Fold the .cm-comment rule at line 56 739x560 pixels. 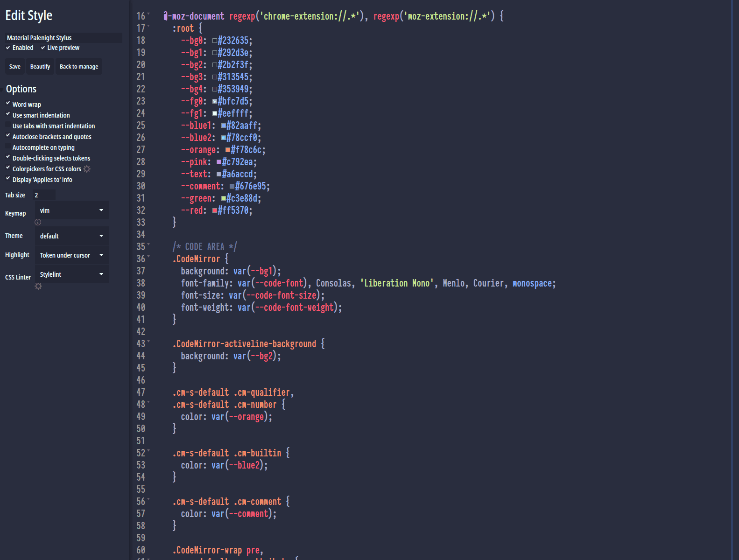pos(148,500)
